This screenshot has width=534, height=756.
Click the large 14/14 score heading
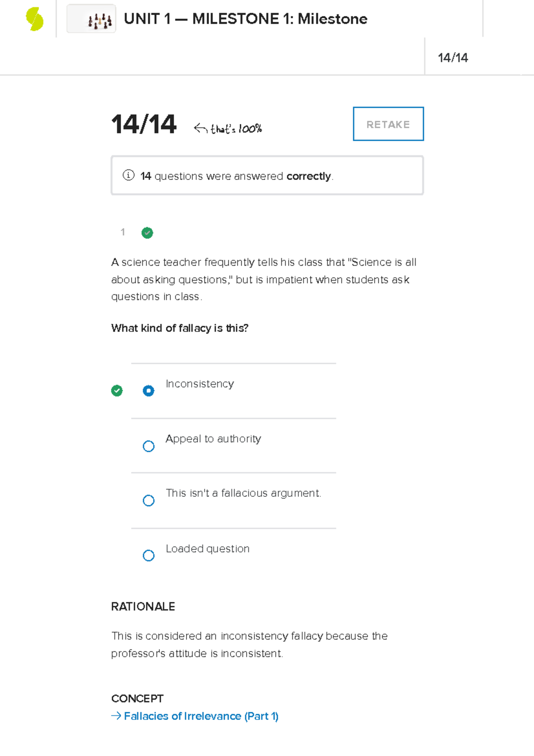point(144,124)
